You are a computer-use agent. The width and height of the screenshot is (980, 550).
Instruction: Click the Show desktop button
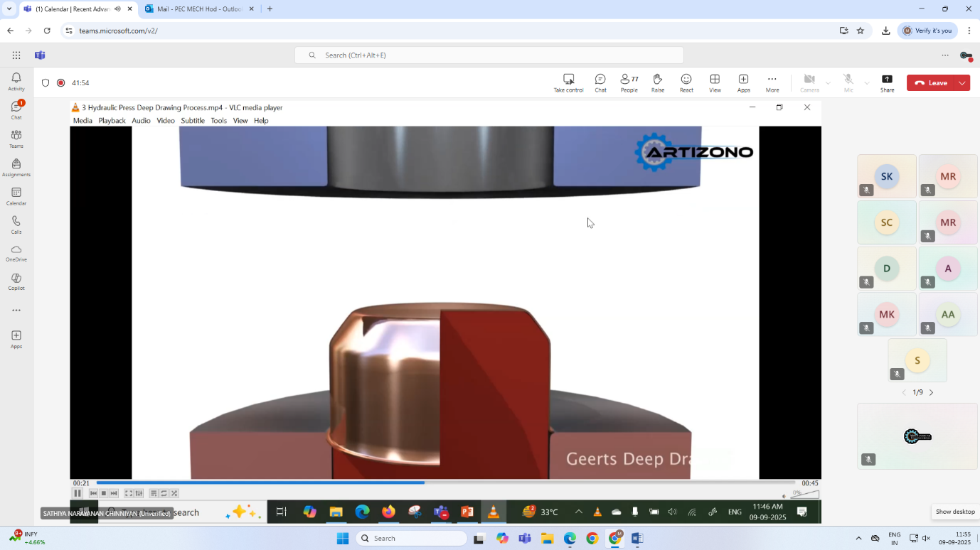955,512
